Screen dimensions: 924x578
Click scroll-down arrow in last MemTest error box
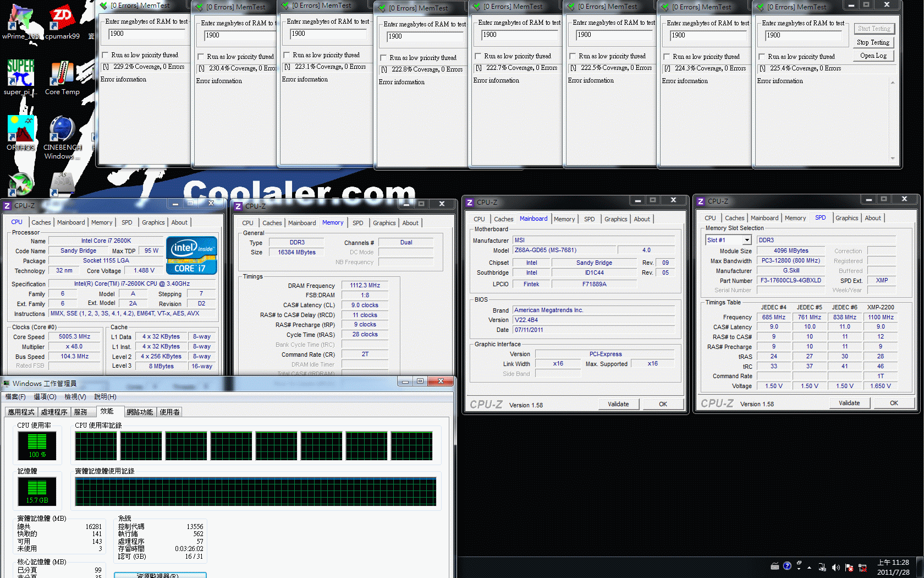click(892, 158)
